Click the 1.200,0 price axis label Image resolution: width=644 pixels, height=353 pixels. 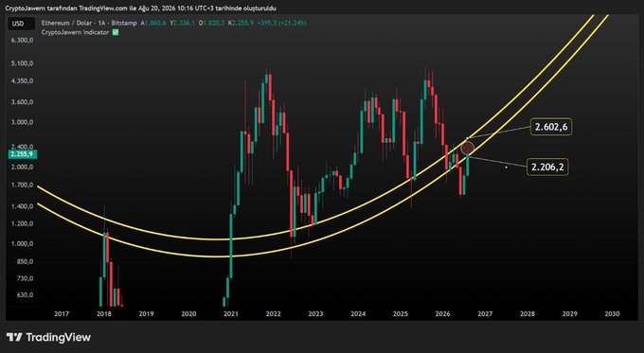23,223
